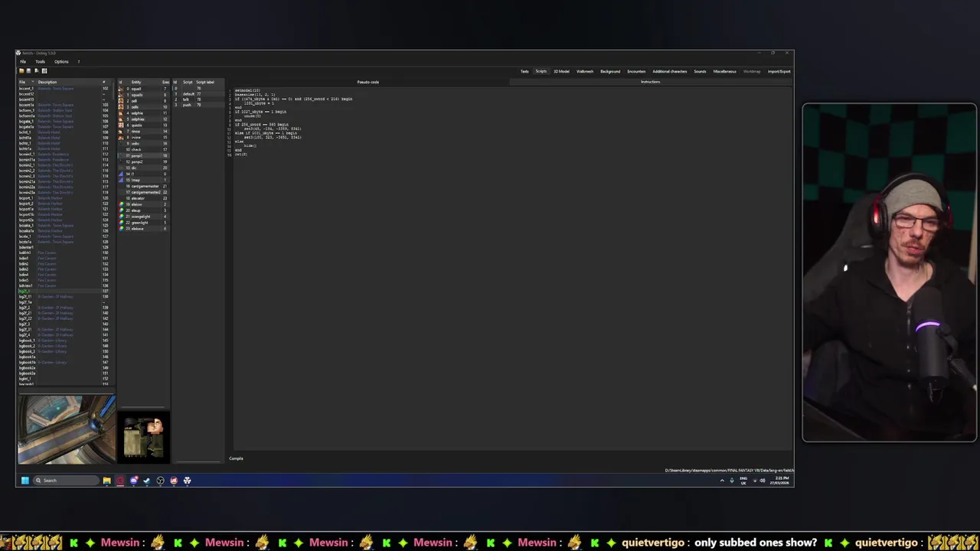980x551 pixels.
Task: Select the push script row
Action: coord(198,105)
